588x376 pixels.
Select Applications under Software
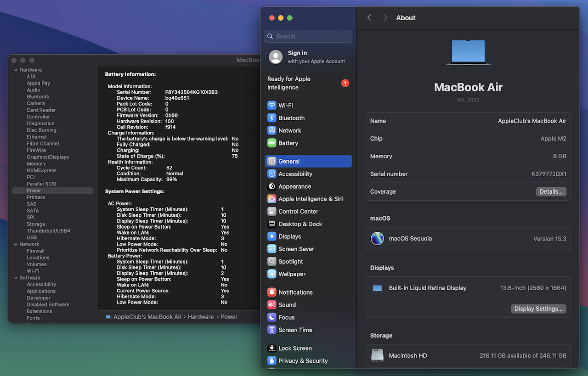tap(41, 292)
